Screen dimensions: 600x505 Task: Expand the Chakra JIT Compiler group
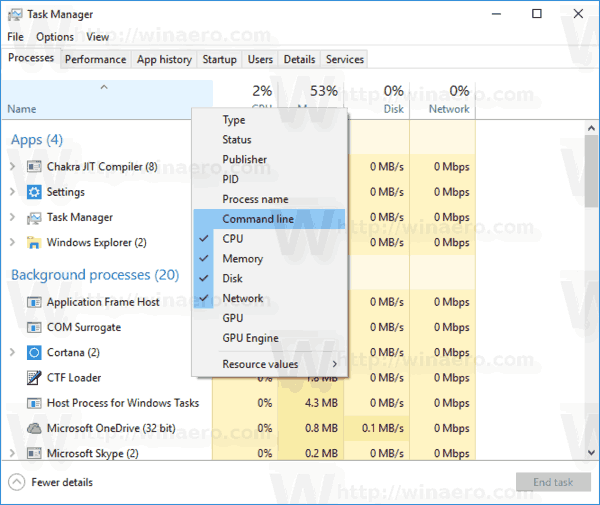(12, 166)
